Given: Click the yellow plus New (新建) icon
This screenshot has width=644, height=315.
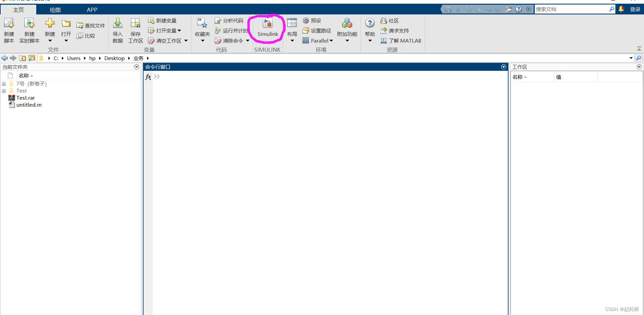Looking at the screenshot, I should pos(50,23).
